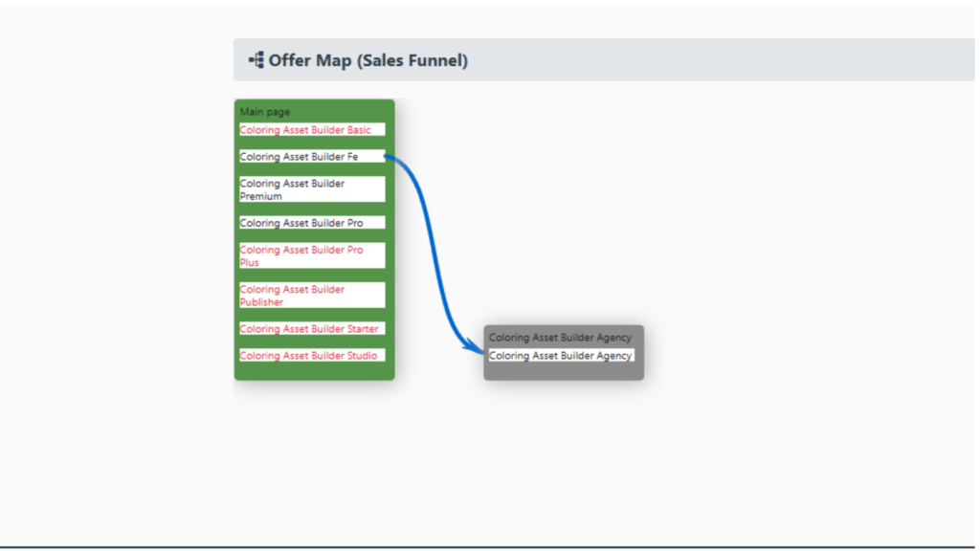Click the bottom green padding of Main page node
The image size is (980, 551).
pyautogui.click(x=314, y=372)
